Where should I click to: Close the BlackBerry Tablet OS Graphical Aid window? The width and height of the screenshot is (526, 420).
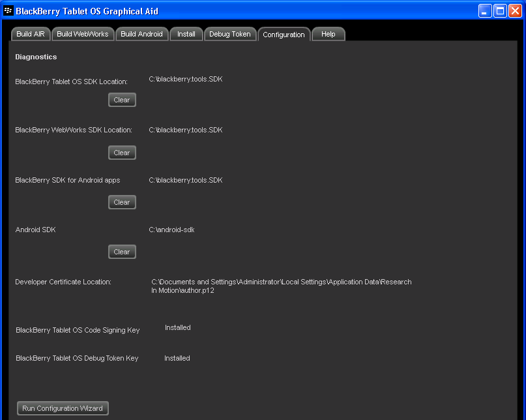(515, 10)
